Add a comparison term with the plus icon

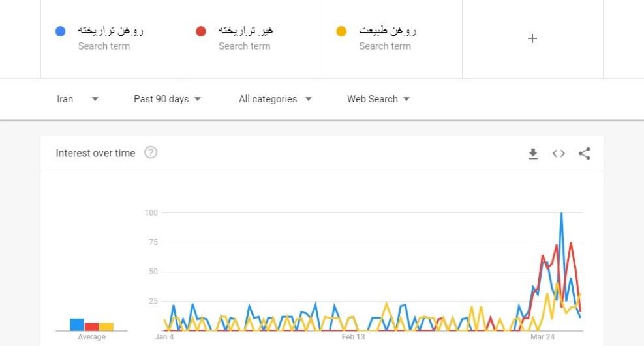click(532, 38)
